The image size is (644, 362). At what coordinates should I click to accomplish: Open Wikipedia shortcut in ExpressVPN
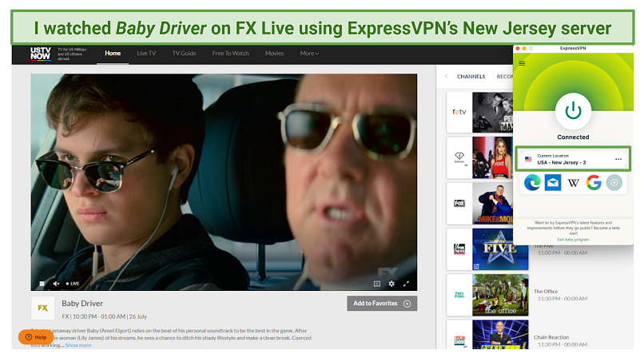pyautogui.click(x=574, y=182)
